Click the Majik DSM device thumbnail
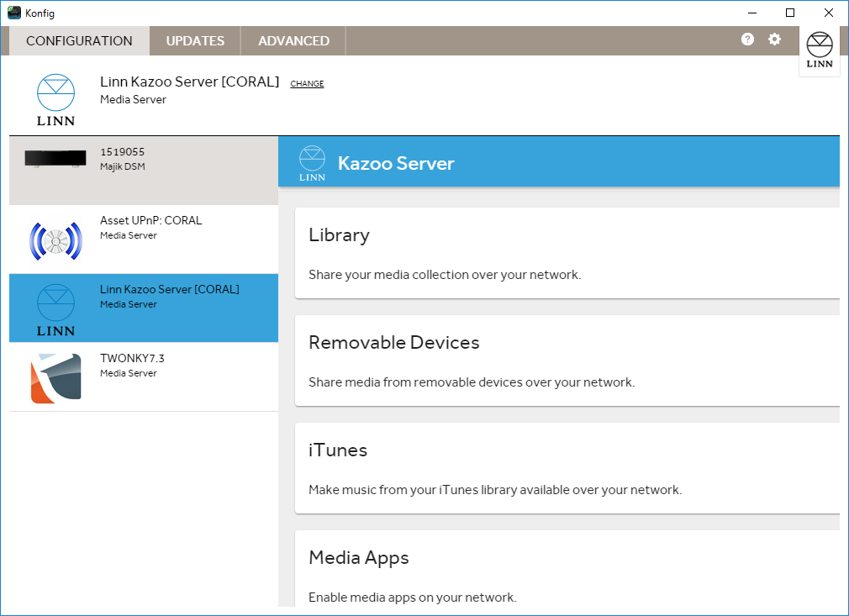Image resolution: width=849 pixels, height=616 pixels. [55, 159]
